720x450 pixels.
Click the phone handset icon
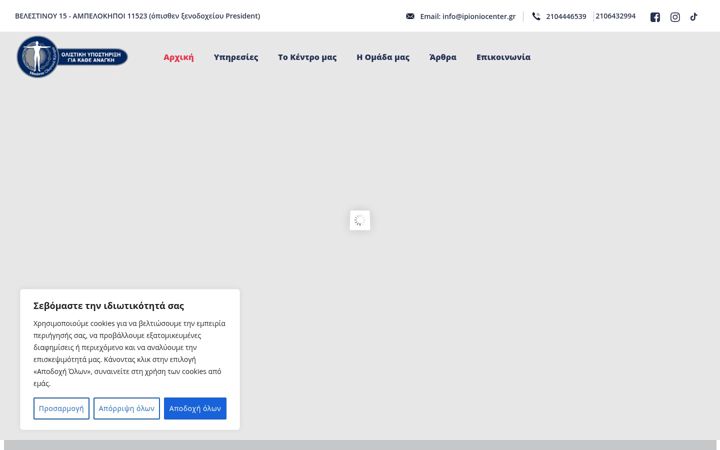(536, 16)
